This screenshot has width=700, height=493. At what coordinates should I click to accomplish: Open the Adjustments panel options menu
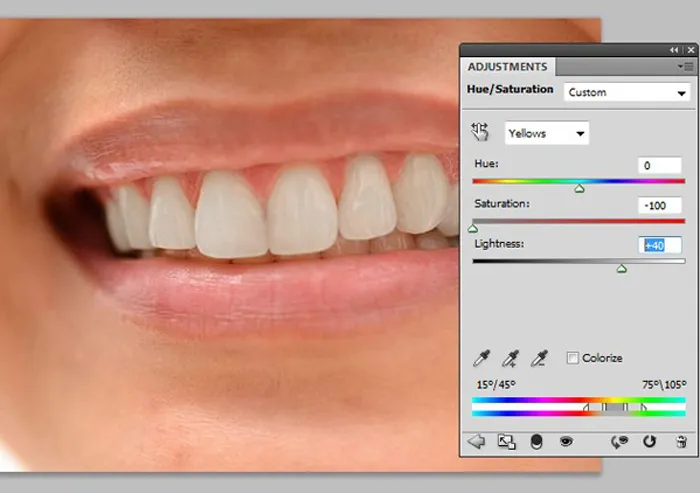pos(687,66)
